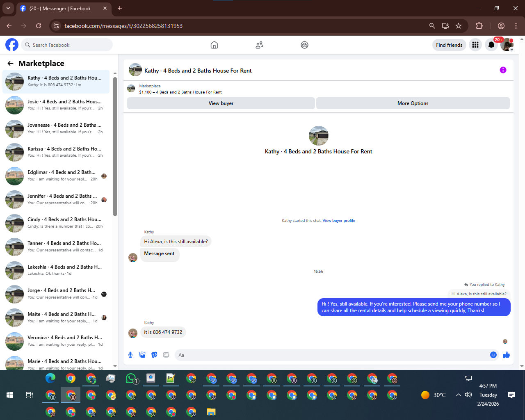Open Josie's conversation in list
Image resolution: width=525 pixels, height=420 pixels.
coord(56,105)
